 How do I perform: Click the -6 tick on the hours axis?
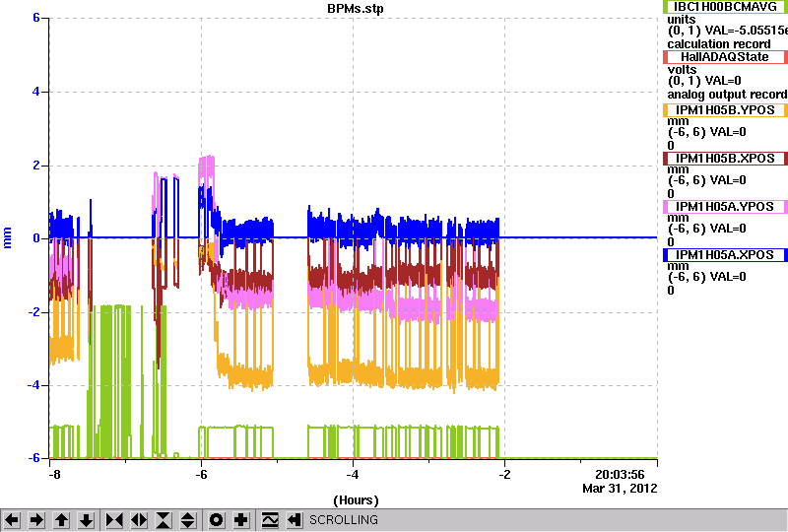tap(201, 475)
